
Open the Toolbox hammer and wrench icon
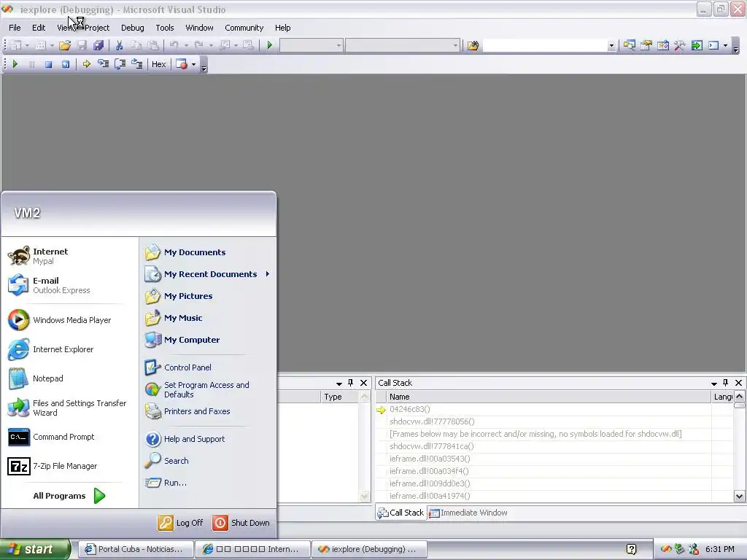click(680, 45)
